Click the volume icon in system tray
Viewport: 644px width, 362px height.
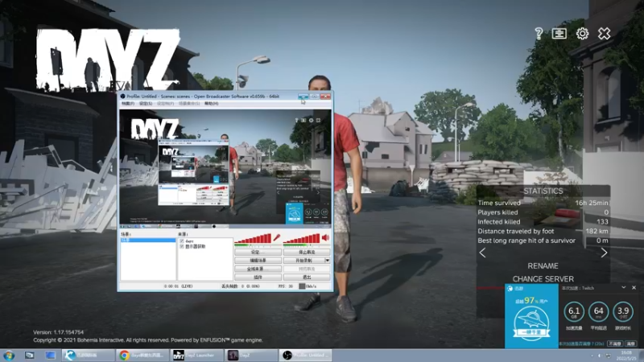pyautogui.click(x=600, y=356)
